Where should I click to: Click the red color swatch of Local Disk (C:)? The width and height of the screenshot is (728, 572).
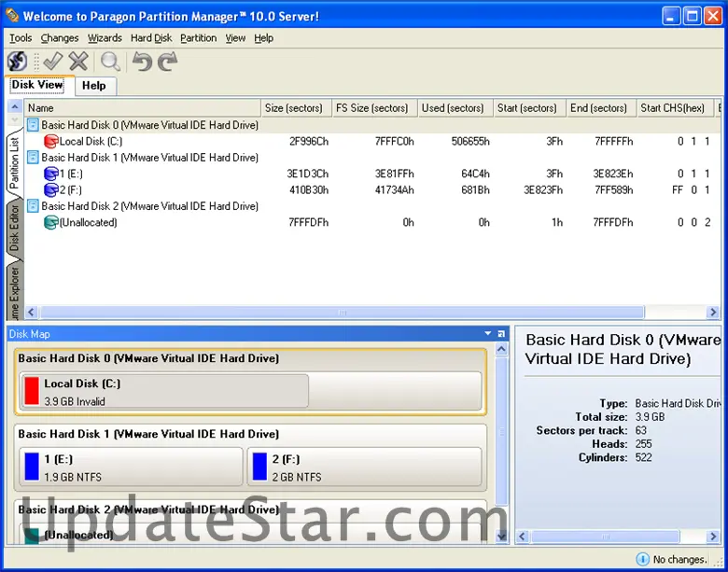tap(32, 391)
